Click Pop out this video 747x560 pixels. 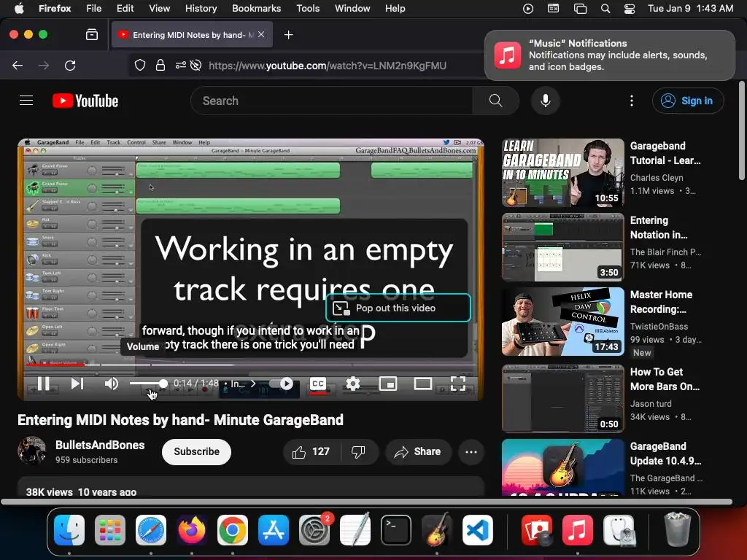pyautogui.click(x=398, y=308)
